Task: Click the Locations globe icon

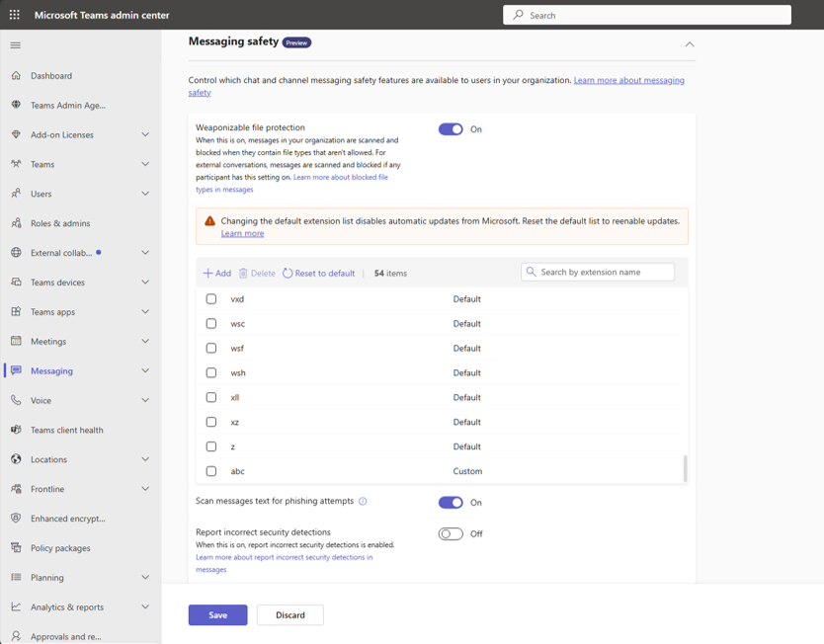Action: coord(16,459)
